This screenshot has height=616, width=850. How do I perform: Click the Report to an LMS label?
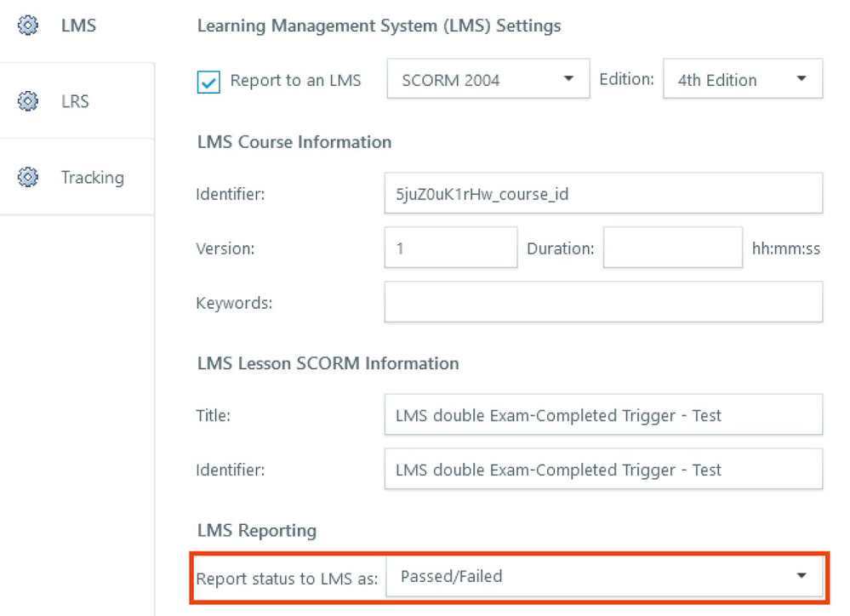point(295,81)
